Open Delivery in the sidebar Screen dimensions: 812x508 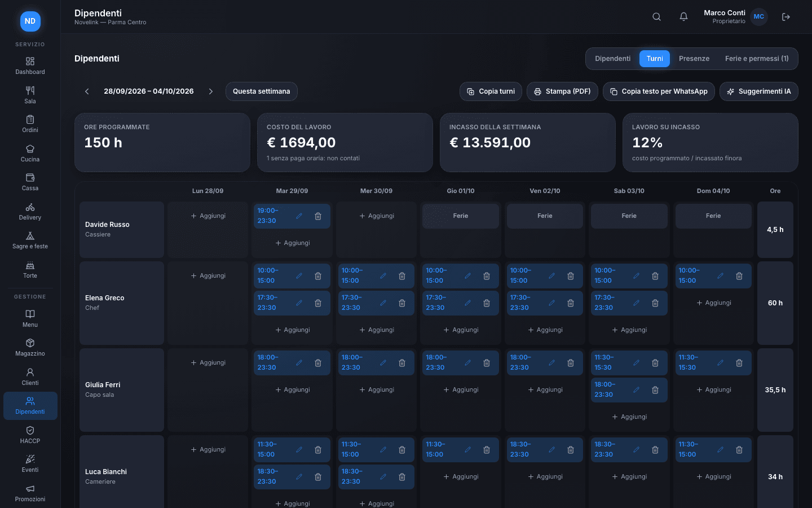click(x=30, y=212)
